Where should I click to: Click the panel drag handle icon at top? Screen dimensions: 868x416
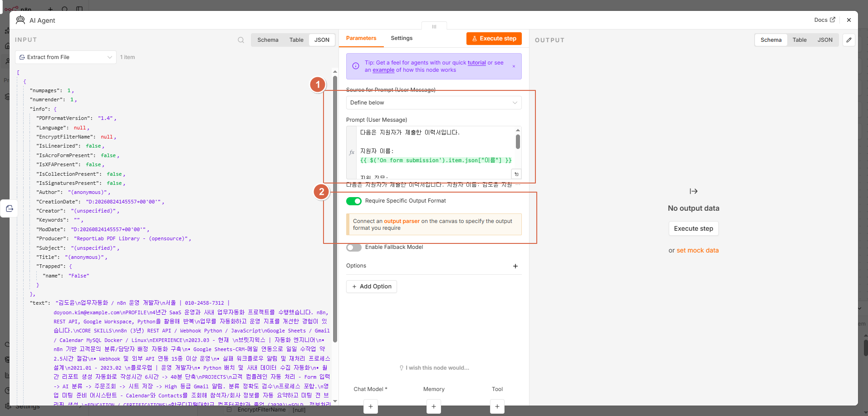434,26
